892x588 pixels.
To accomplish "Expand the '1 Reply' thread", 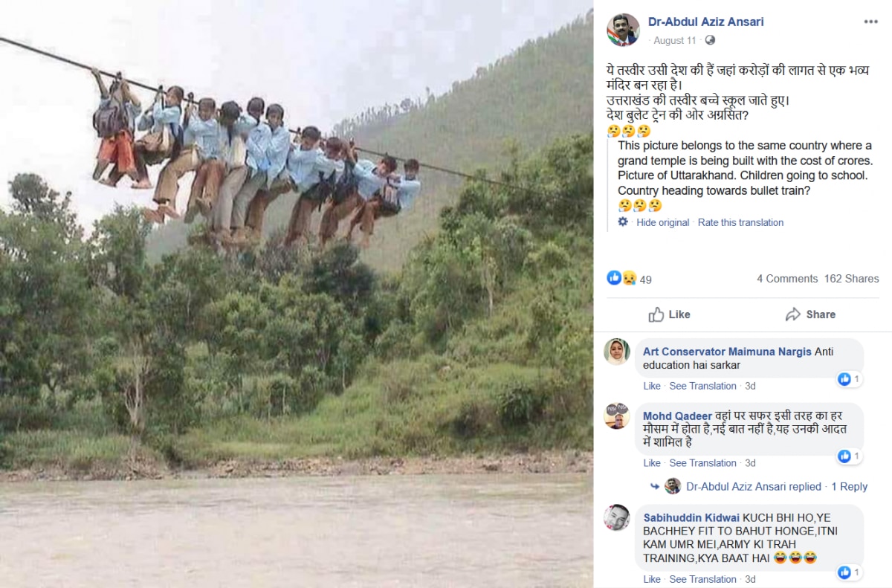I will 849,486.
